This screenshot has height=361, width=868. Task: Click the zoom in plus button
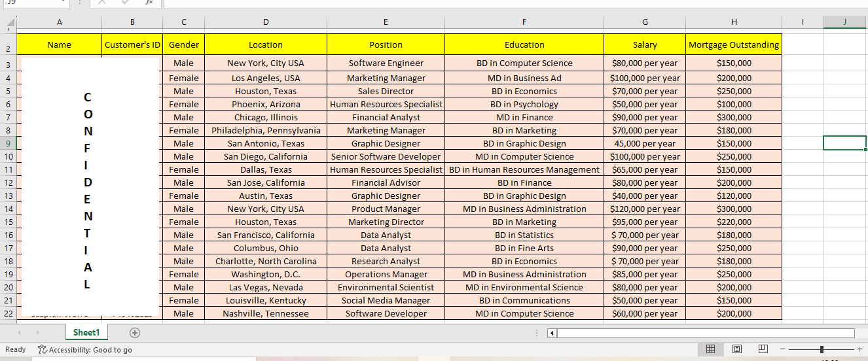tap(860, 349)
